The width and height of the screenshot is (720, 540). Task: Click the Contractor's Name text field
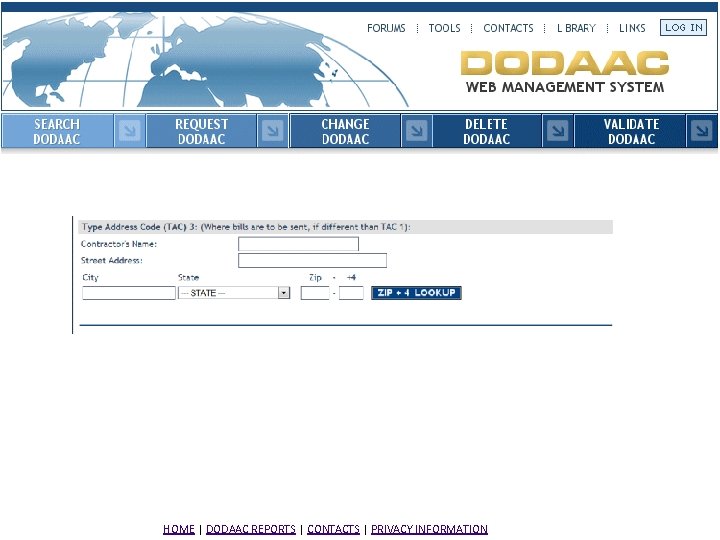tap(298, 244)
